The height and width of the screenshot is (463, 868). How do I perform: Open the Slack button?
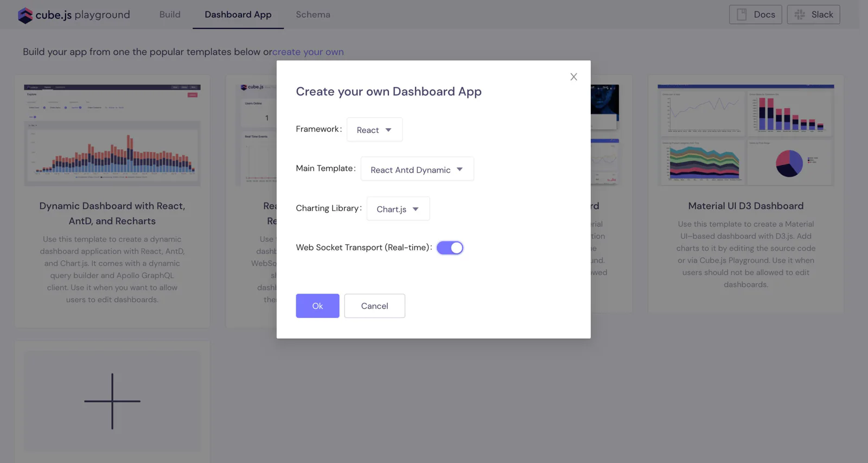[x=813, y=15]
